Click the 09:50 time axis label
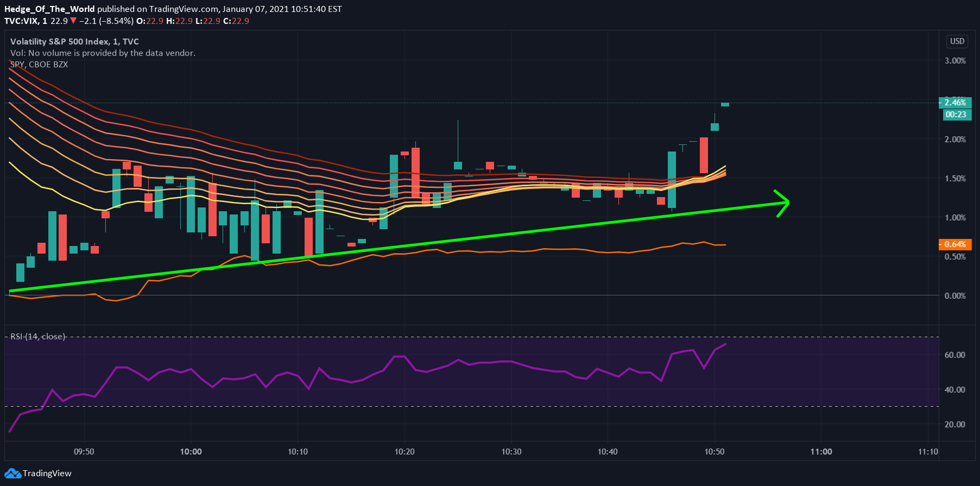This screenshot has height=486, width=980. click(84, 452)
